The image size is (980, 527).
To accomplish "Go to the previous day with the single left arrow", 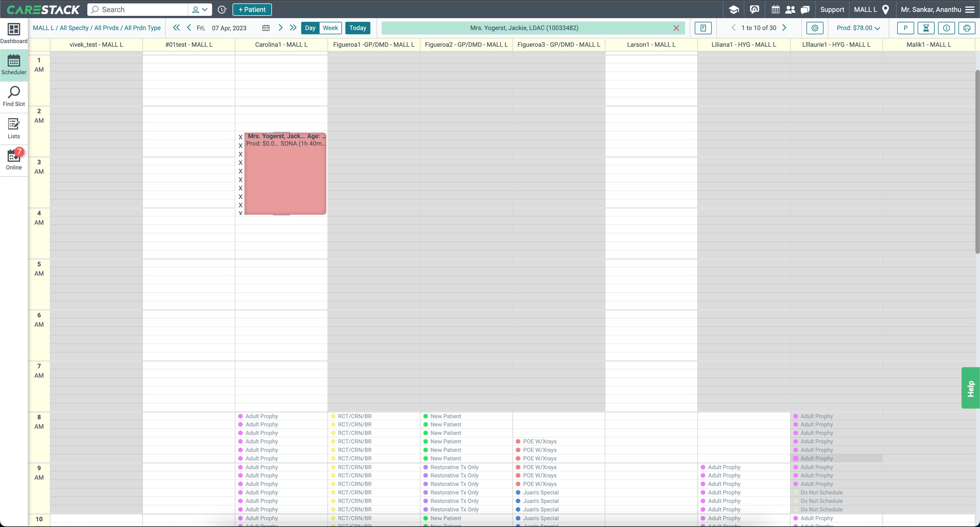I will tap(189, 28).
